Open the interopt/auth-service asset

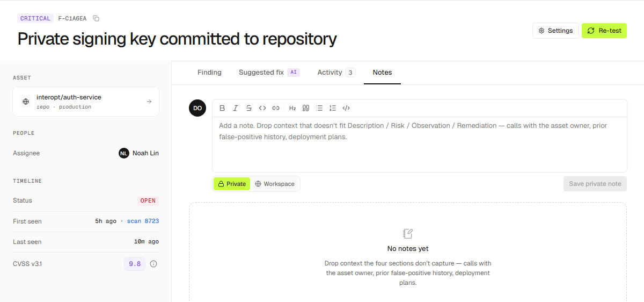(86, 102)
